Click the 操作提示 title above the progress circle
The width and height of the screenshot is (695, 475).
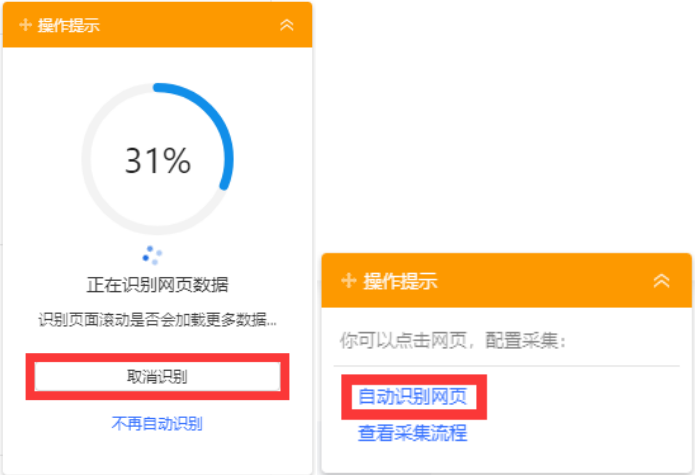69,25
